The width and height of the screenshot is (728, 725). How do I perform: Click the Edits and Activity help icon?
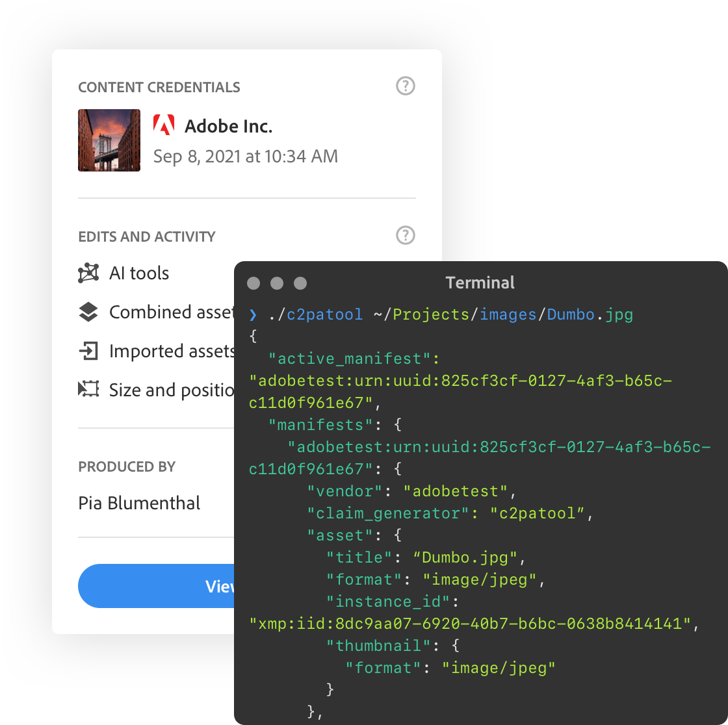tap(406, 235)
